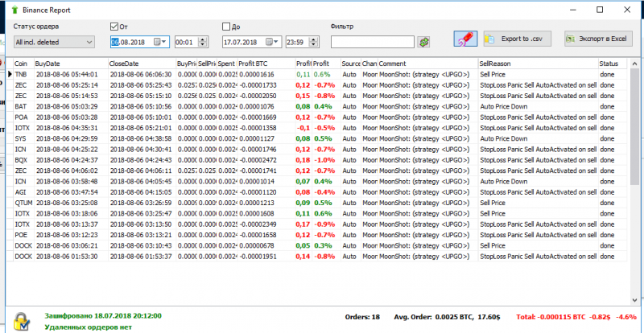644x333 pixels.
Task: Click the 23:59 time stepper arrows
Action: [x=314, y=42]
